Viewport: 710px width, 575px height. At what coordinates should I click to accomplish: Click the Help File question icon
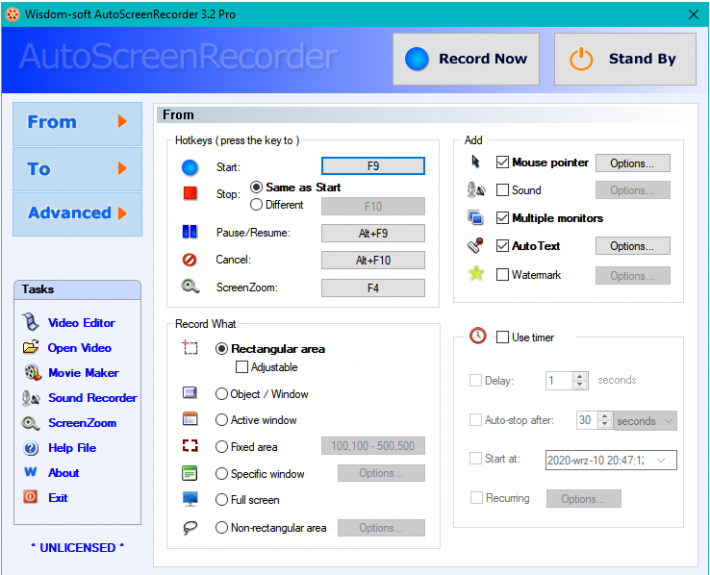click(x=31, y=448)
